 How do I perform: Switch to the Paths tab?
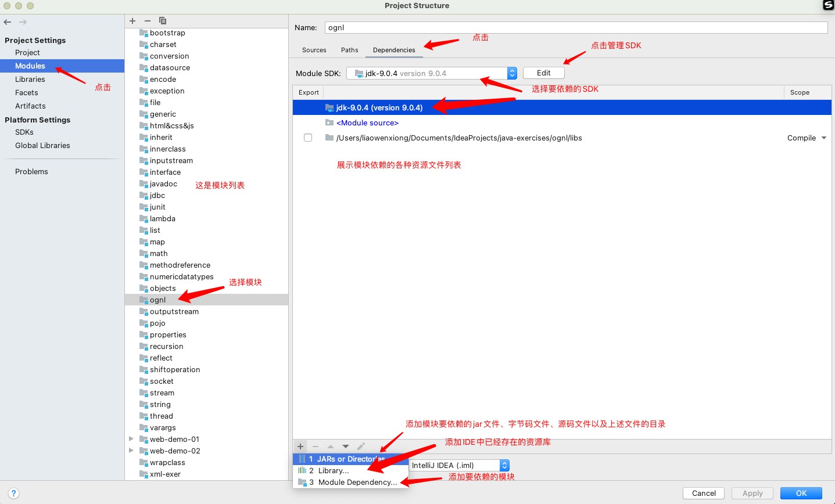[x=350, y=50]
